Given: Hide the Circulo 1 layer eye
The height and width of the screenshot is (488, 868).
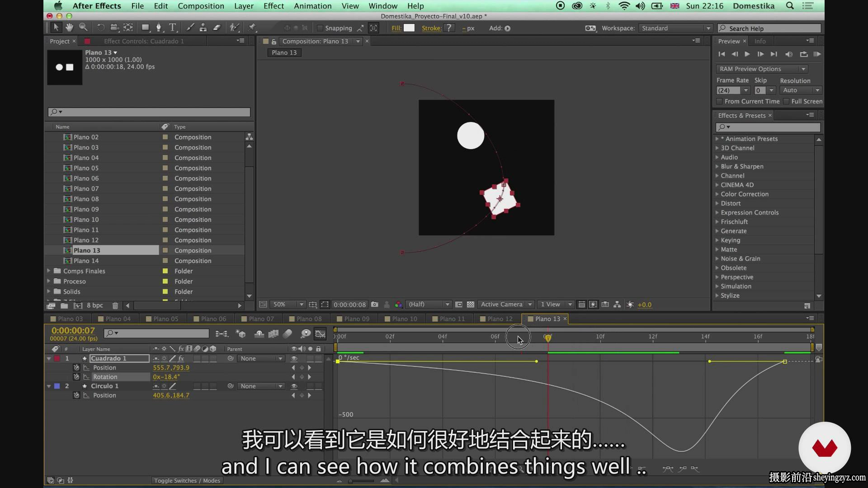Looking at the screenshot, I should 294,386.
